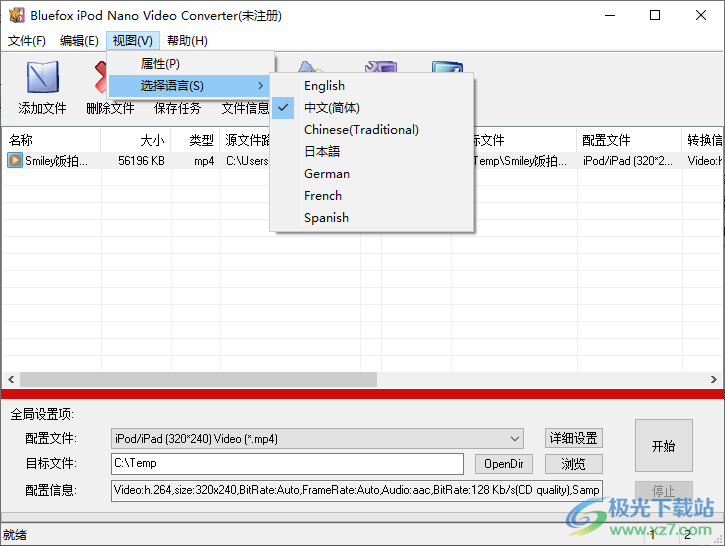Open the 文件(F) menu

coord(27,41)
